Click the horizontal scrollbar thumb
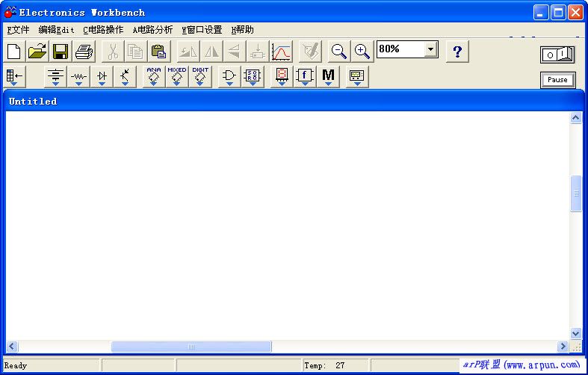 point(191,347)
